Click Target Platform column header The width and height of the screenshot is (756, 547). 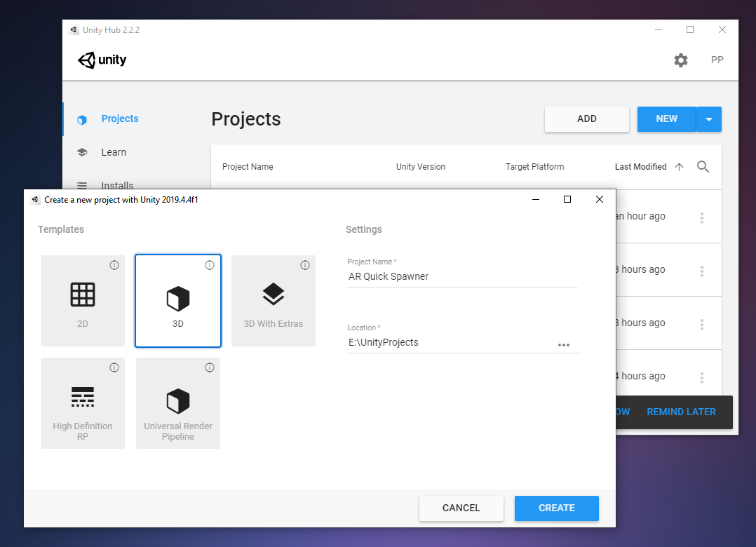tap(534, 167)
